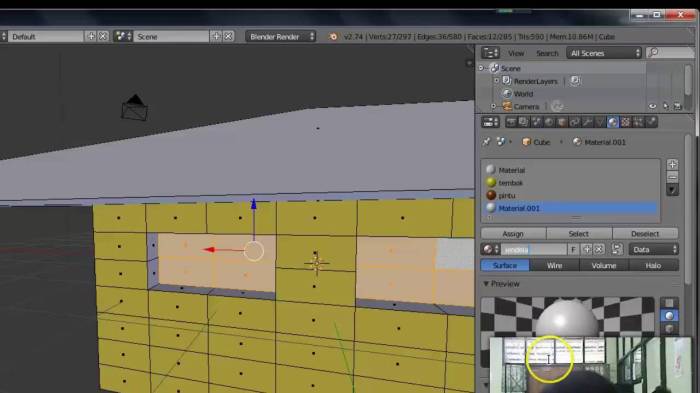700x393 pixels.
Task: Switch to the Modifiers wrench tab
Action: 588,122
